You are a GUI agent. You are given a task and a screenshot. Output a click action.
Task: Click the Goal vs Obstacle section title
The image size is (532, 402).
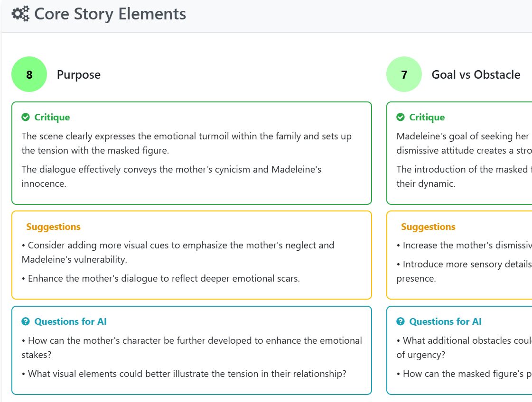click(x=476, y=74)
